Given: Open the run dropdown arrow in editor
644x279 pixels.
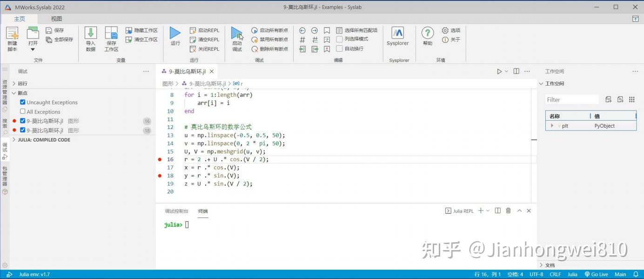Looking at the screenshot, I should 506,71.
